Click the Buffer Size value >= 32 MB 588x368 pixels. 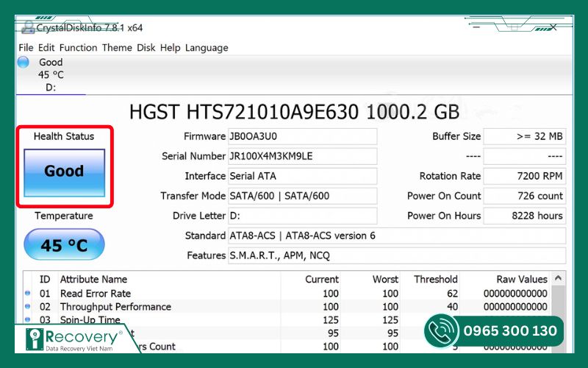click(x=524, y=136)
